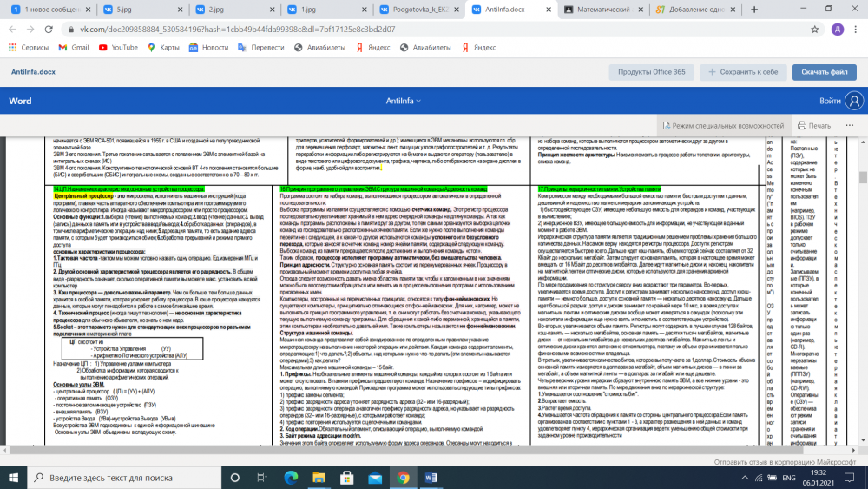Open Microsoft Store from taskbar
The height and width of the screenshot is (489, 868).
coord(347,478)
